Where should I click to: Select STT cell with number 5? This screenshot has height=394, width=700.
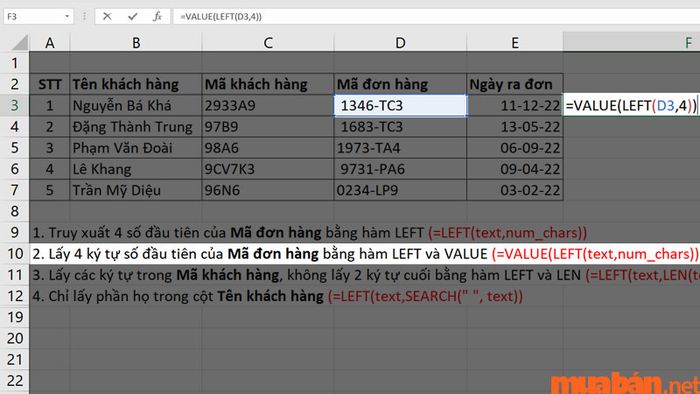[x=50, y=190]
